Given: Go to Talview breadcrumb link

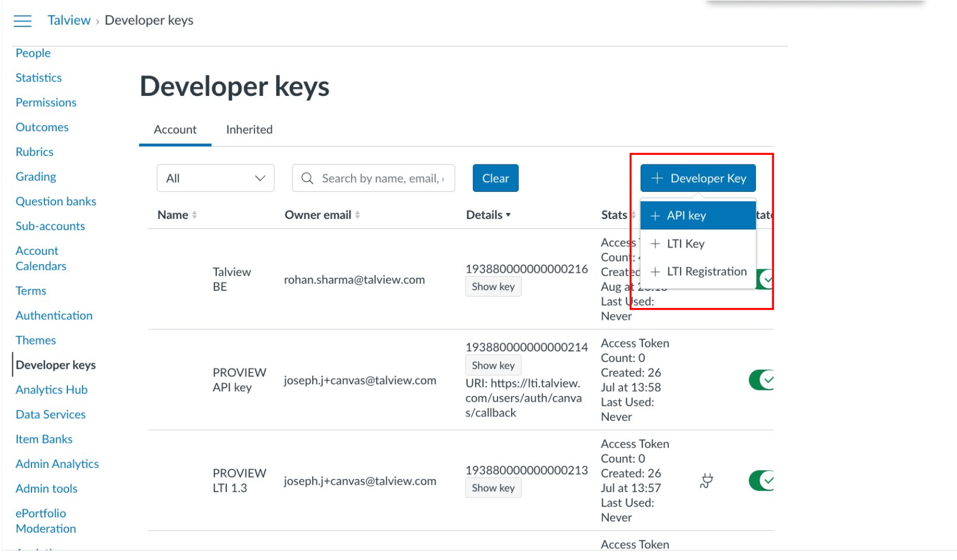Looking at the screenshot, I should coord(69,20).
